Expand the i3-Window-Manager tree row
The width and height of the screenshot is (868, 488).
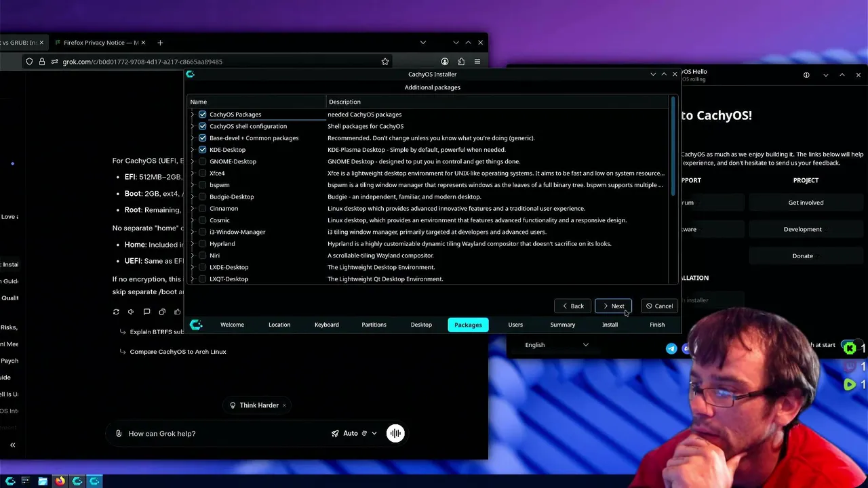(193, 232)
